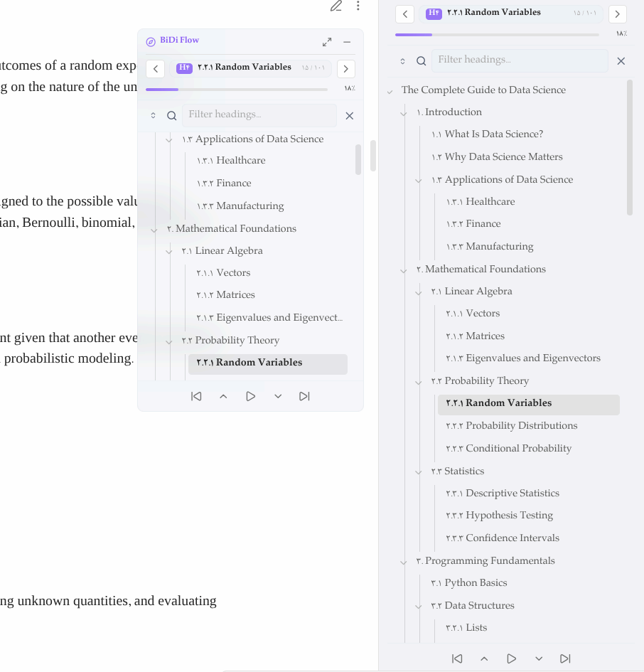This screenshot has width=644, height=672.
Task: Click floating panel progress bar
Action: 237,90
